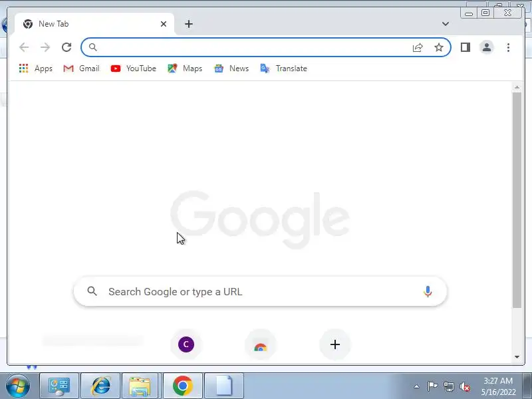532x399 pixels.
Task: Click the page scrollbar up arrow
Action: (517, 88)
